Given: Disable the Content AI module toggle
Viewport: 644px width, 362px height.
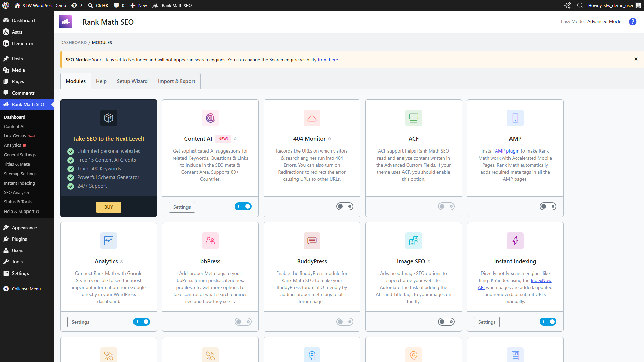Looking at the screenshot, I should pos(243,206).
